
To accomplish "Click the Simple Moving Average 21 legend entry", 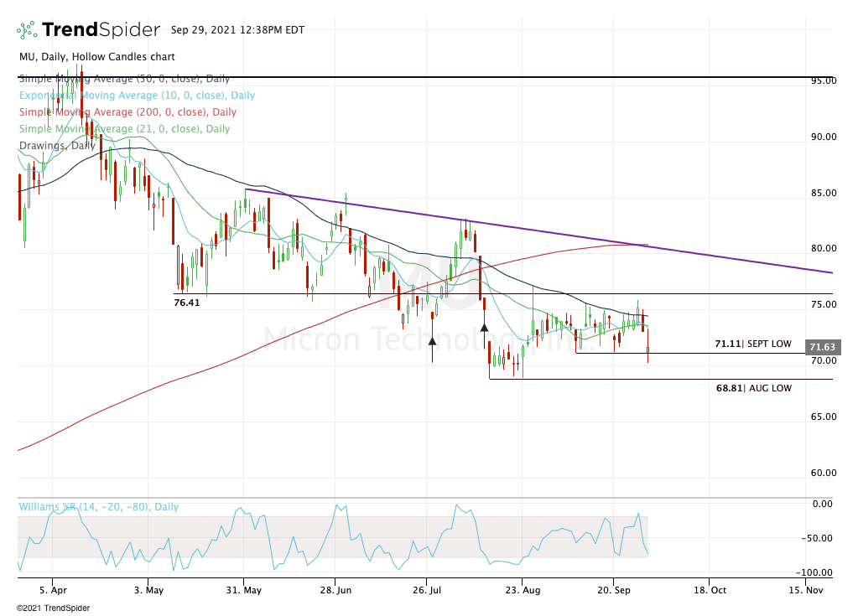I will coord(124,129).
